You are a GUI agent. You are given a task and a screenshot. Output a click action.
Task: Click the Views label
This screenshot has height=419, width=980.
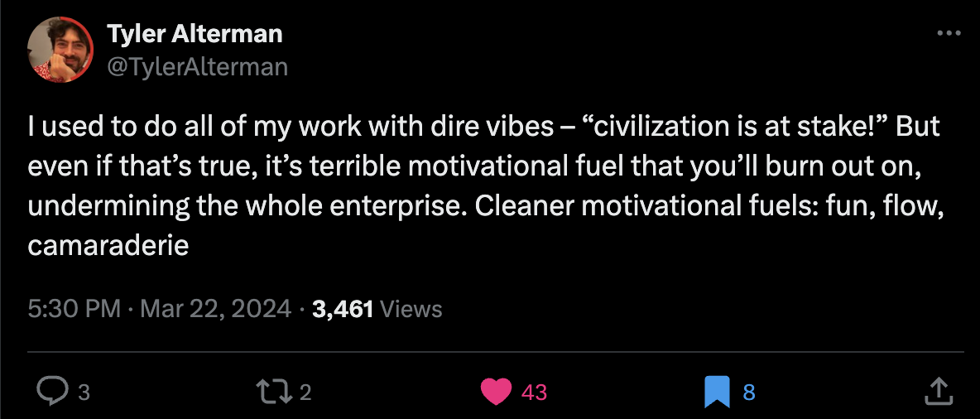(412, 309)
